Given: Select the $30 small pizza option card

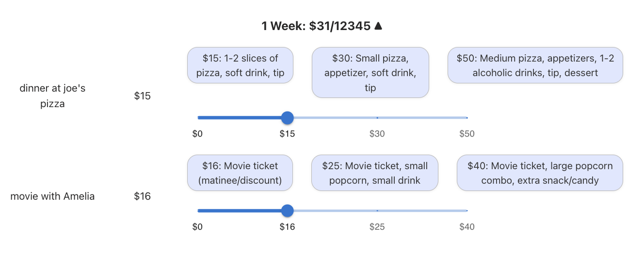Looking at the screenshot, I should [x=370, y=73].
